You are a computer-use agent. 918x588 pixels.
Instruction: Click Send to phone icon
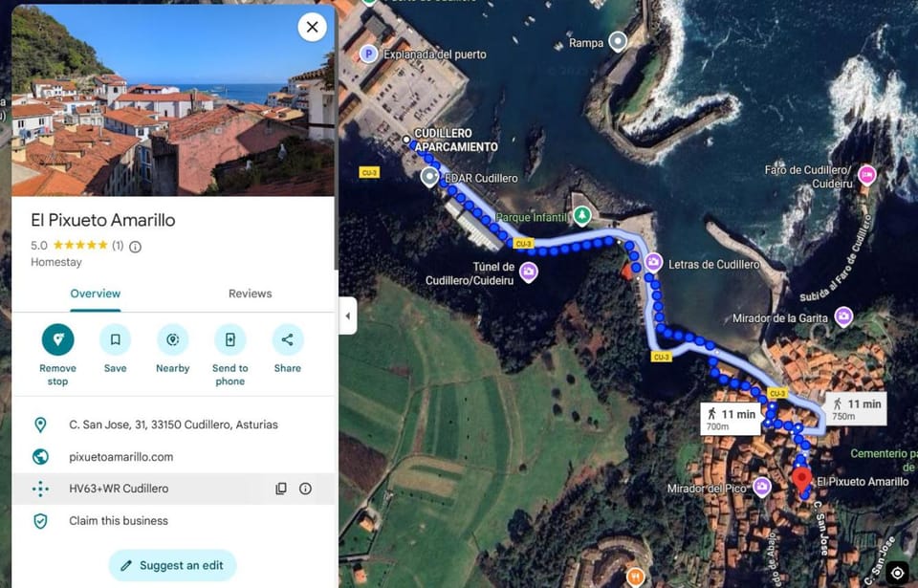[x=230, y=339]
